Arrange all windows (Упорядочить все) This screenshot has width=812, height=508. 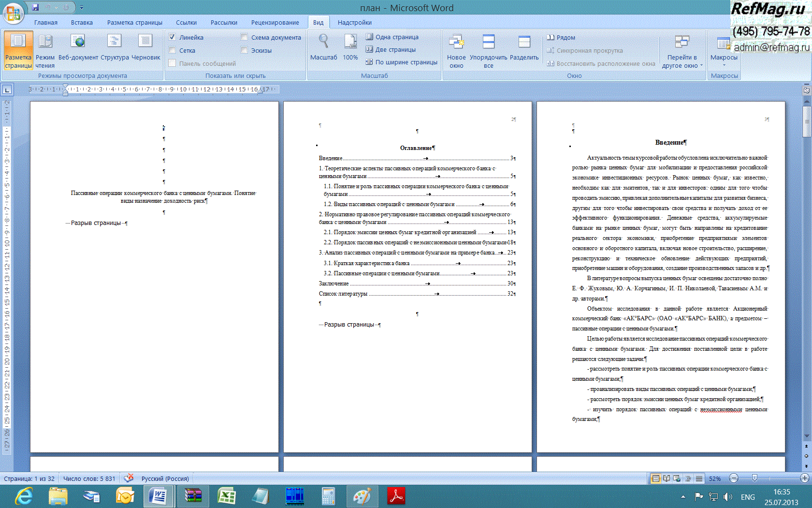click(x=489, y=51)
